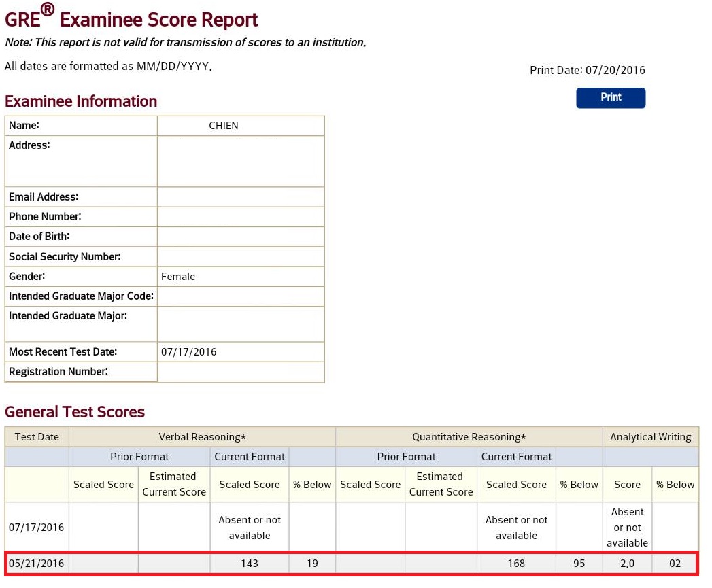Click the 05/21/2016 test date cell
This screenshot has width=712, height=588.
tap(36, 564)
